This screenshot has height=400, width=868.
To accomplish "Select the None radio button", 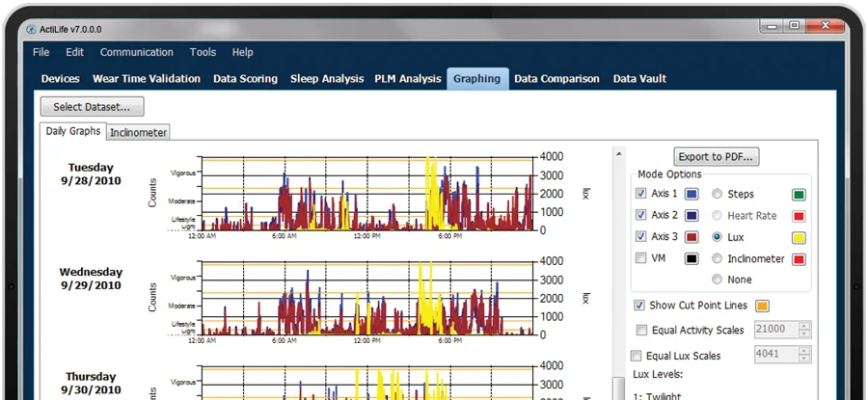I will [x=717, y=280].
